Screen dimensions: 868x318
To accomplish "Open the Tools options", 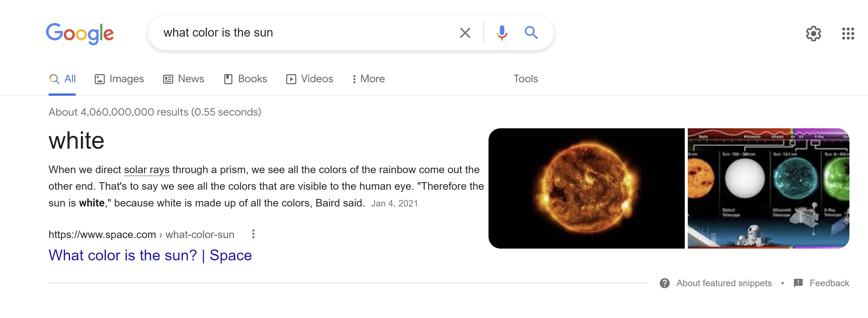I will point(525,79).
